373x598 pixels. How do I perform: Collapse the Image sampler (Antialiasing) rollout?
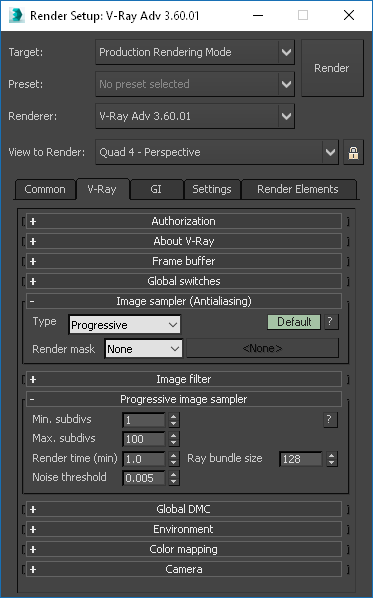coord(183,301)
